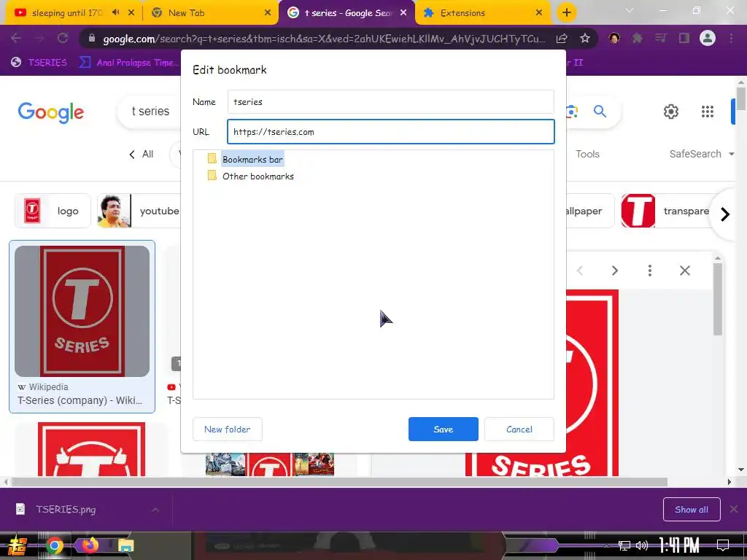Viewport: 747px width, 560px height.
Task: Open File Explorer from the taskbar
Action: pyautogui.click(x=125, y=545)
